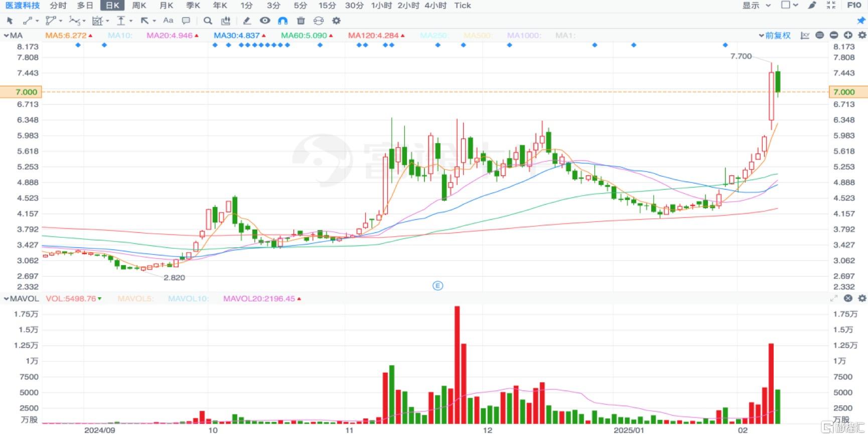The width and height of the screenshot is (868, 437).
Task: Open the 前复权 adjustment dropdown
Action: 775,35
